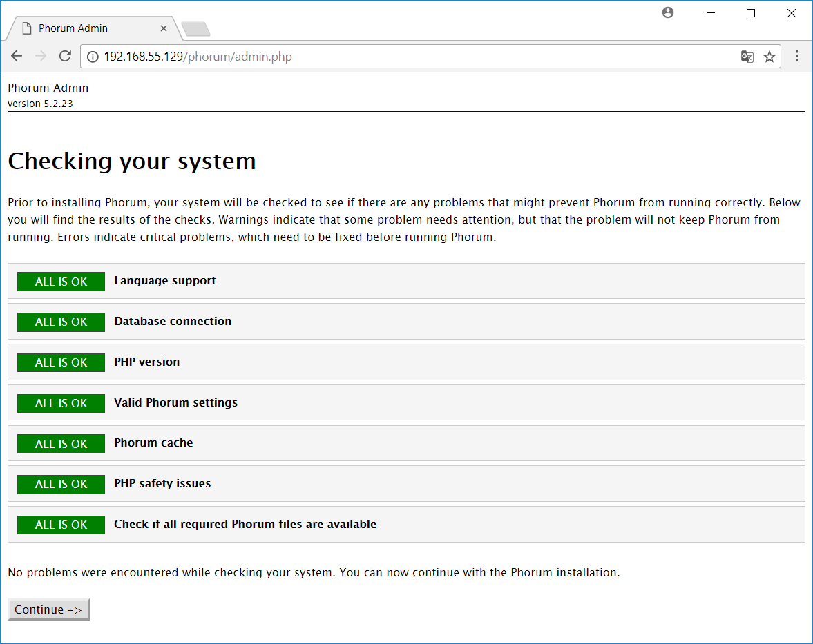Close the Chrome window
813x644 pixels.
click(x=791, y=13)
